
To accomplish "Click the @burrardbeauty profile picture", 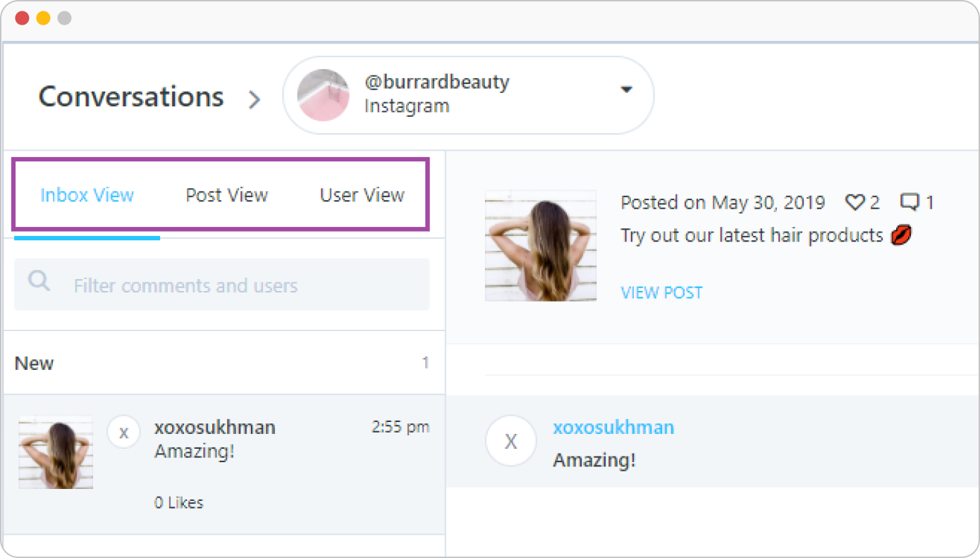I will pyautogui.click(x=323, y=95).
